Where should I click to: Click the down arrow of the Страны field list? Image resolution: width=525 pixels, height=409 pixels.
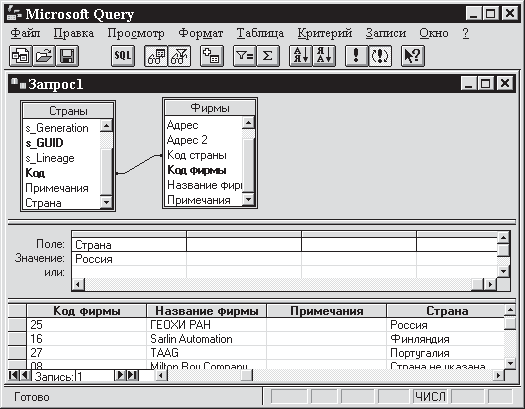coord(106,202)
